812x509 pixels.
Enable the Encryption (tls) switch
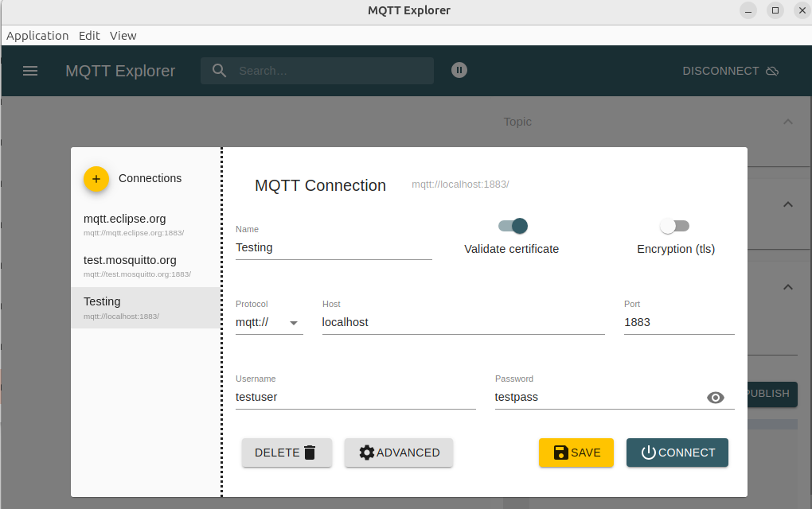point(674,226)
